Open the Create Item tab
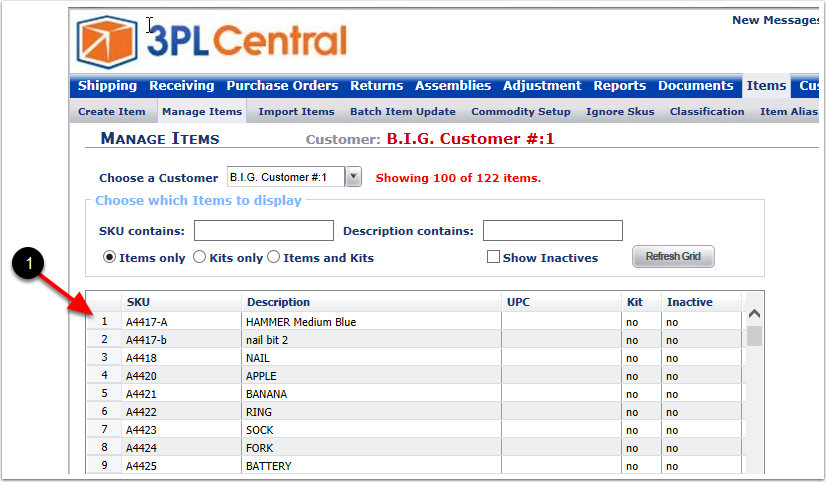The height and width of the screenshot is (482, 826). point(112,112)
